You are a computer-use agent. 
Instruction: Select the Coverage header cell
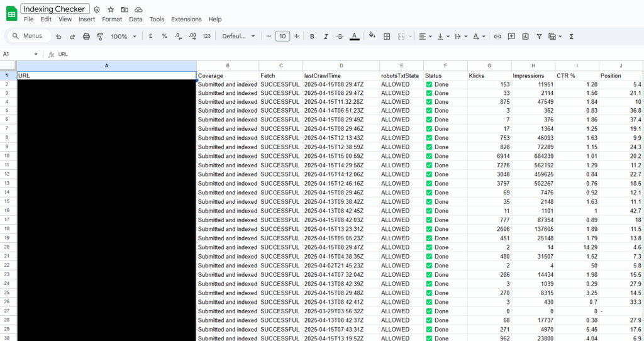[228, 75]
